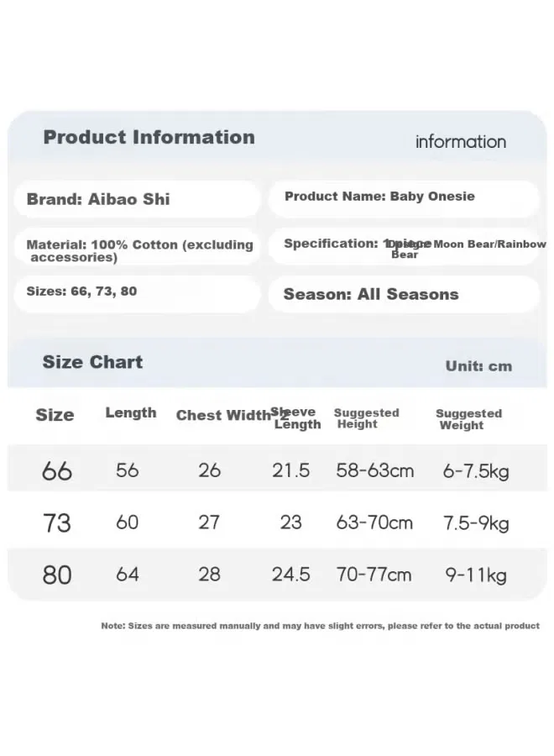Image resolution: width=554 pixels, height=756 pixels.
Task: Click the 24.5 sleeve length value
Action: (x=291, y=575)
